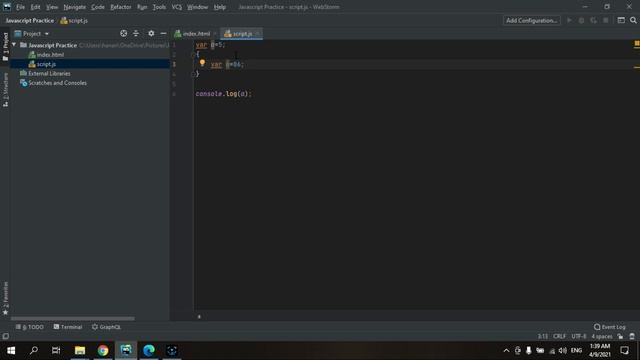Open the Tools menu
This screenshot has height=360, width=640.
pos(159,7)
